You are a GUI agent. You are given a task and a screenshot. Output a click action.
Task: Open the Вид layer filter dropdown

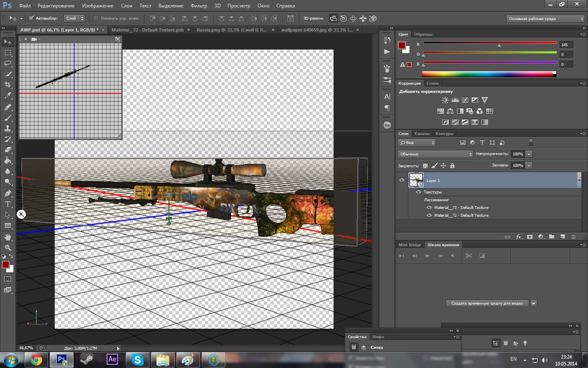(x=416, y=143)
